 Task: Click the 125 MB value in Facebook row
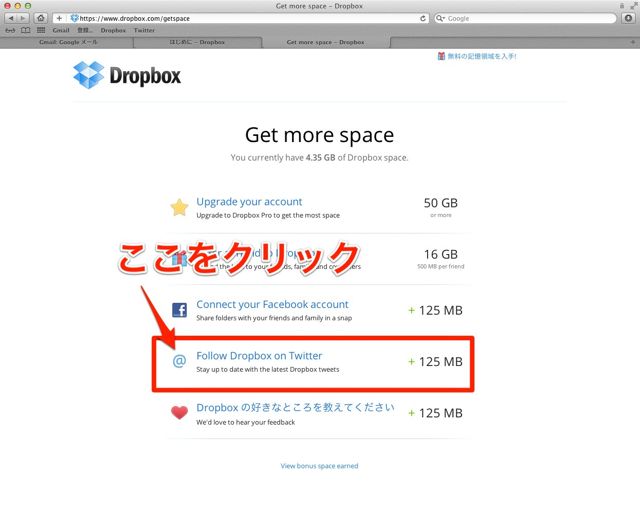[x=441, y=311]
